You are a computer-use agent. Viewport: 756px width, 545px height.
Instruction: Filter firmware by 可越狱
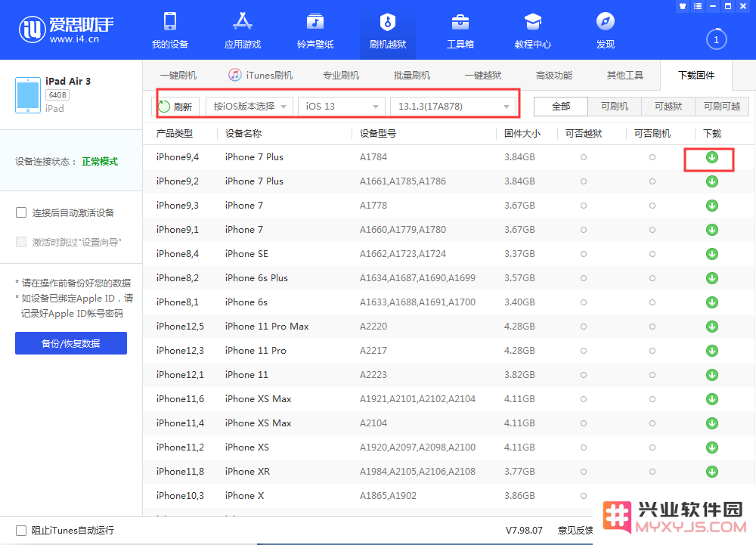[x=668, y=107]
